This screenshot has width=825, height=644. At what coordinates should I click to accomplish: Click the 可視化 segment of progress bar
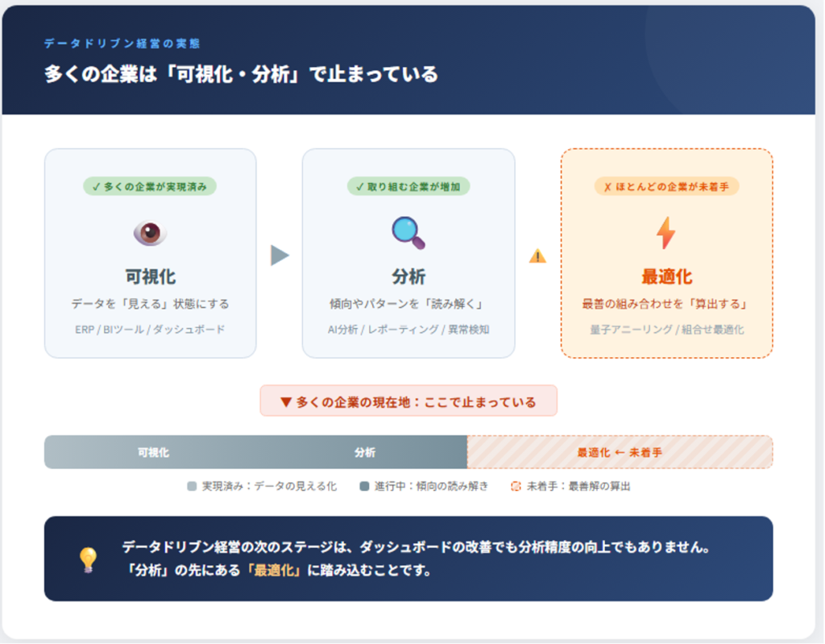tap(153, 452)
